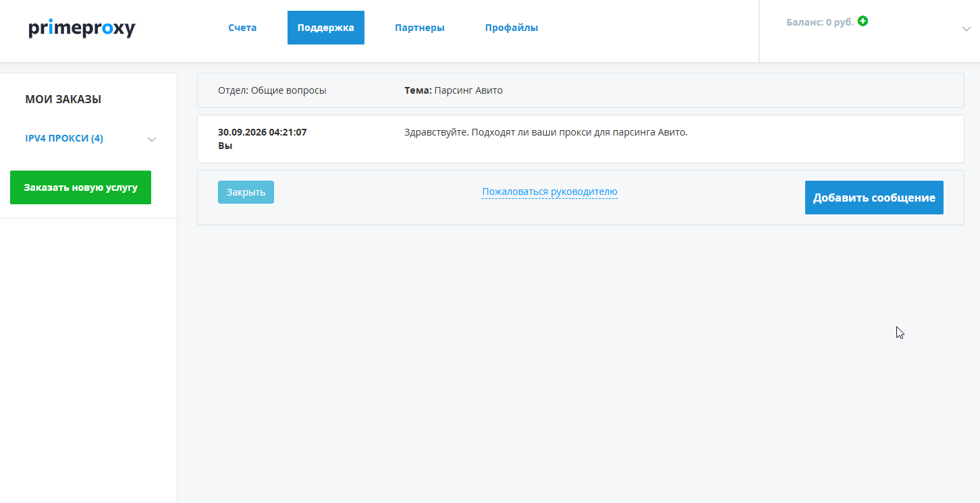Open the Счета menu item
980x503 pixels.
point(242,28)
